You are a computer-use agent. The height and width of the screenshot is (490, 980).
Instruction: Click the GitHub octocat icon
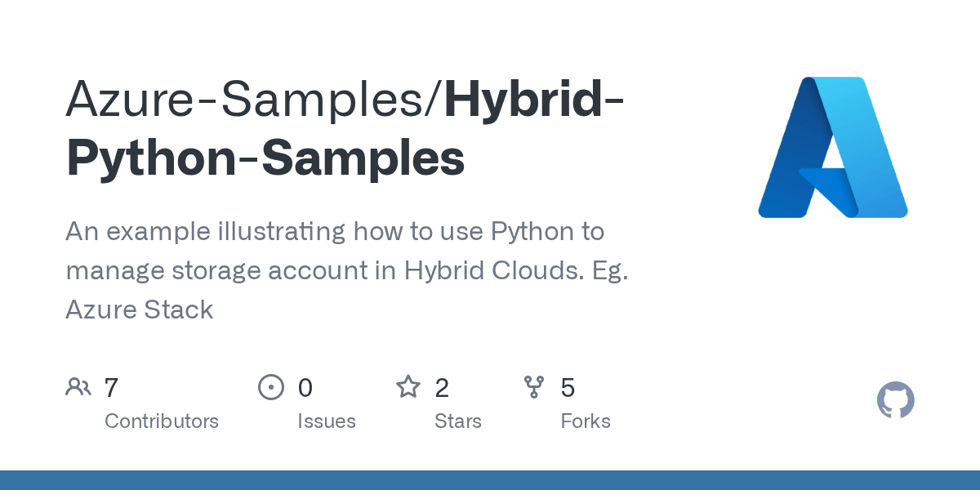tap(896, 400)
